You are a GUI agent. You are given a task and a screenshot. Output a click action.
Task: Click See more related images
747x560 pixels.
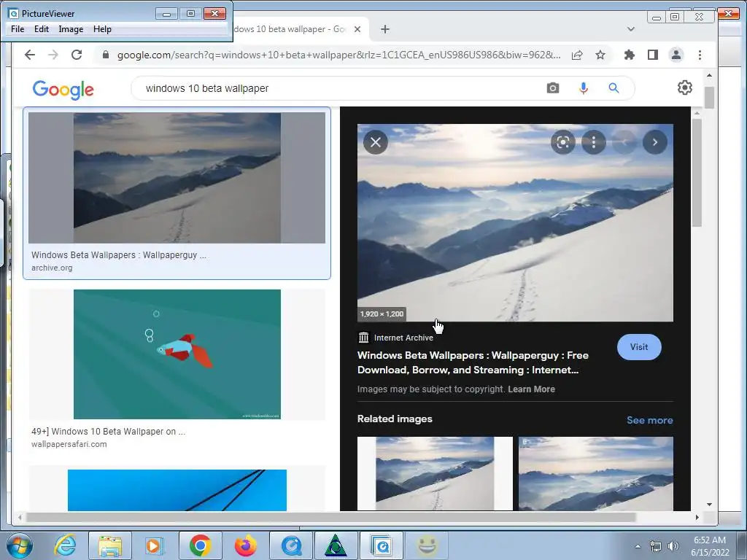[649, 420]
